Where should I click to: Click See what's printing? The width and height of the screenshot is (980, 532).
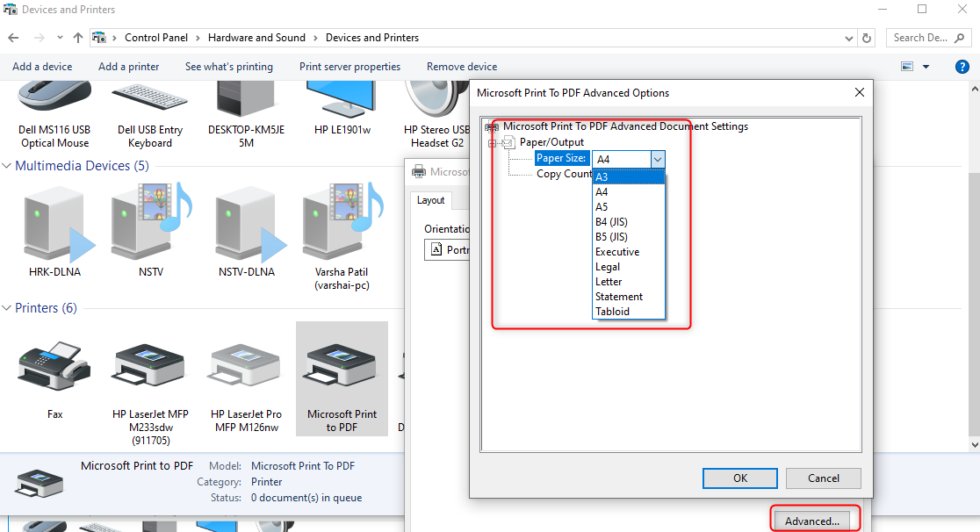pos(228,66)
